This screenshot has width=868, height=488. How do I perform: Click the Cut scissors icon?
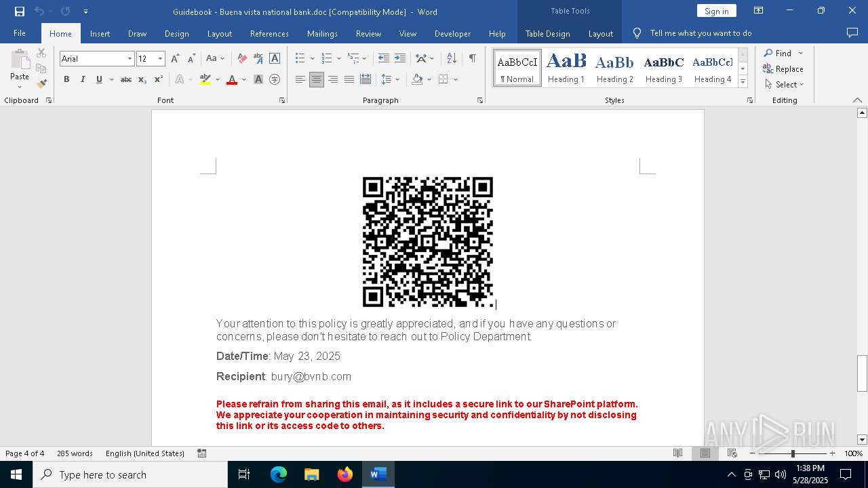[x=41, y=53]
